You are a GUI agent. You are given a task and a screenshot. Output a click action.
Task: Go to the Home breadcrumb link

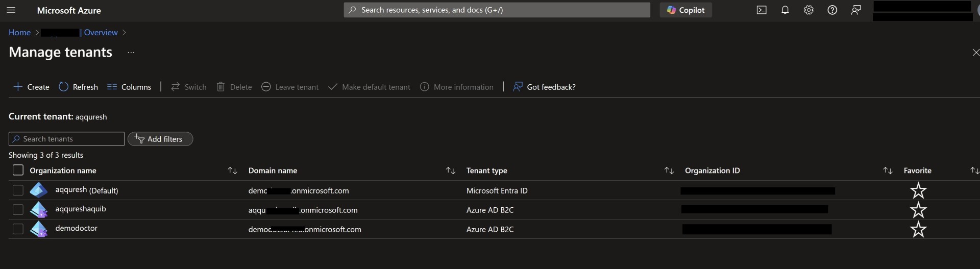(19, 33)
